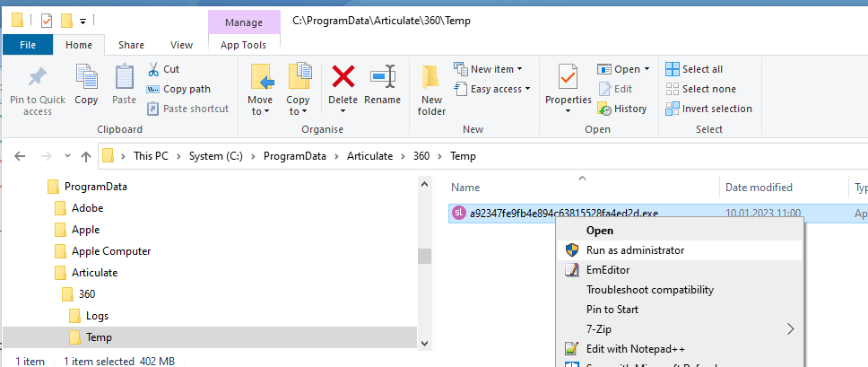Select the Articulate folder in tree
Image resolution: width=868 pixels, height=367 pixels.
point(95,273)
